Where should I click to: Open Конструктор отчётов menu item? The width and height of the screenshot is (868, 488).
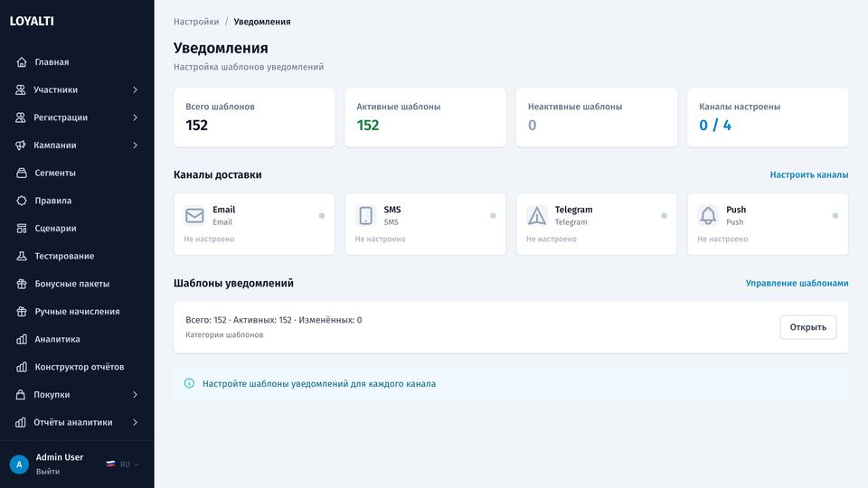coord(77,366)
